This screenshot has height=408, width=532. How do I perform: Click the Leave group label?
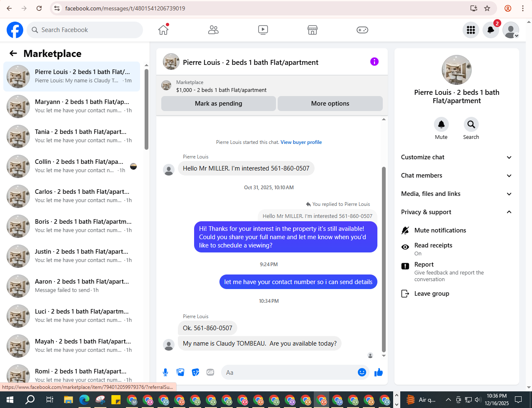coord(432,294)
